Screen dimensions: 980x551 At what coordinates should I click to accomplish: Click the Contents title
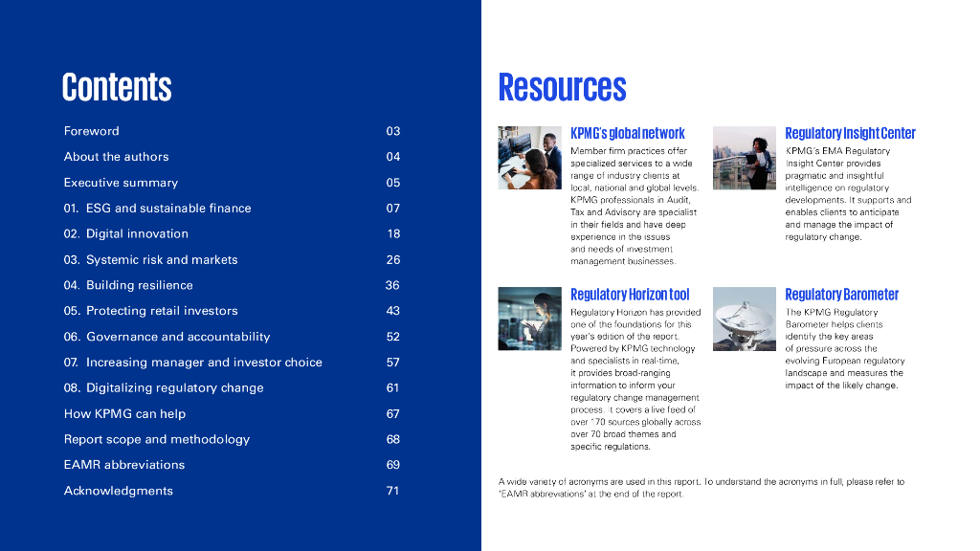tap(117, 87)
